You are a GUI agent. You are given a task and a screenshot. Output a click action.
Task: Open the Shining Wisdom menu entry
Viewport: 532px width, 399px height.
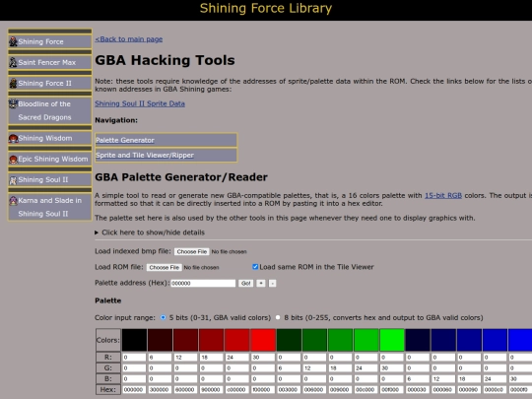pyautogui.click(x=50, y=138)
